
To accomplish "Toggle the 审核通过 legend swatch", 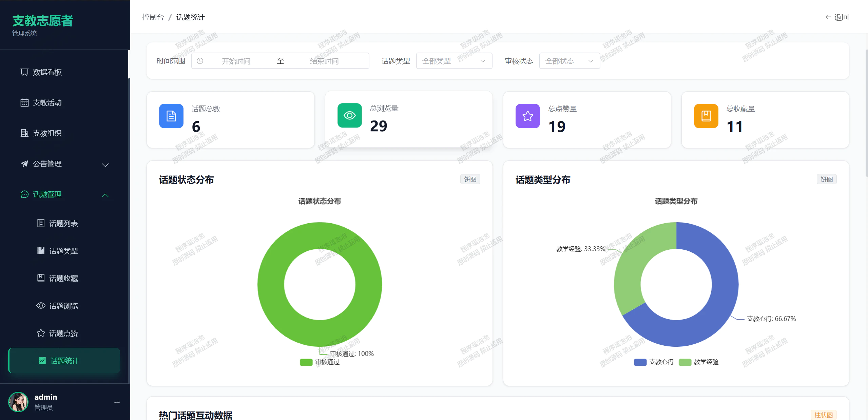I will point(306,362).
